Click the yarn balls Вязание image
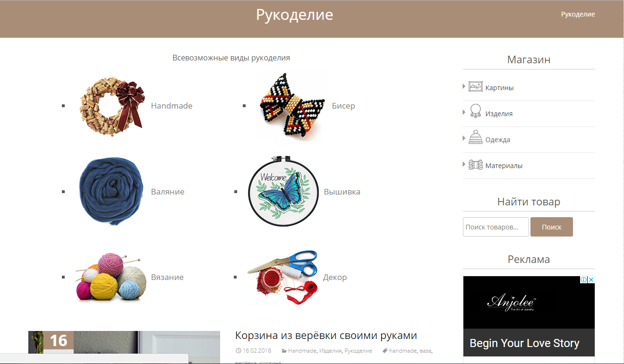 point(111,277)
